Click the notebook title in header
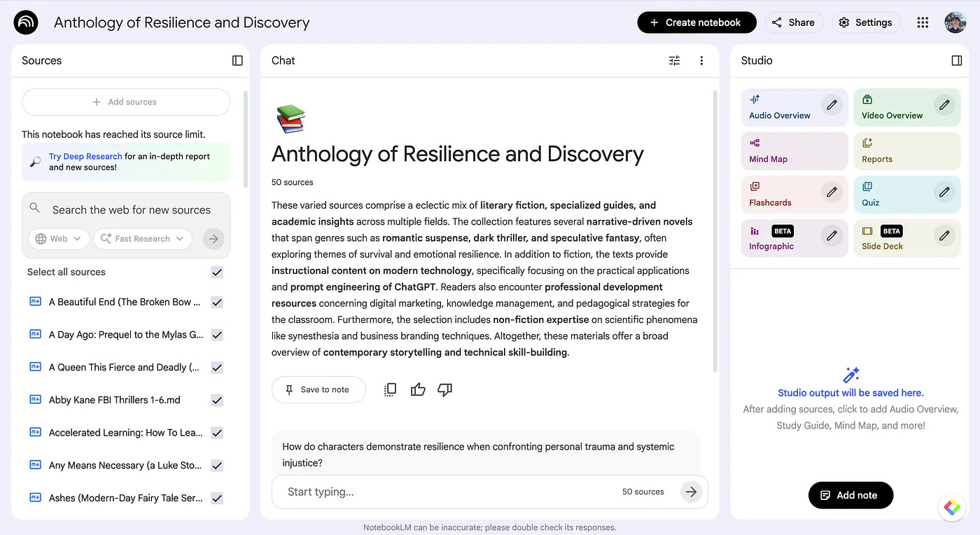Screen dimensions: 980x535 pyautogui.click(x=182, y=22)
